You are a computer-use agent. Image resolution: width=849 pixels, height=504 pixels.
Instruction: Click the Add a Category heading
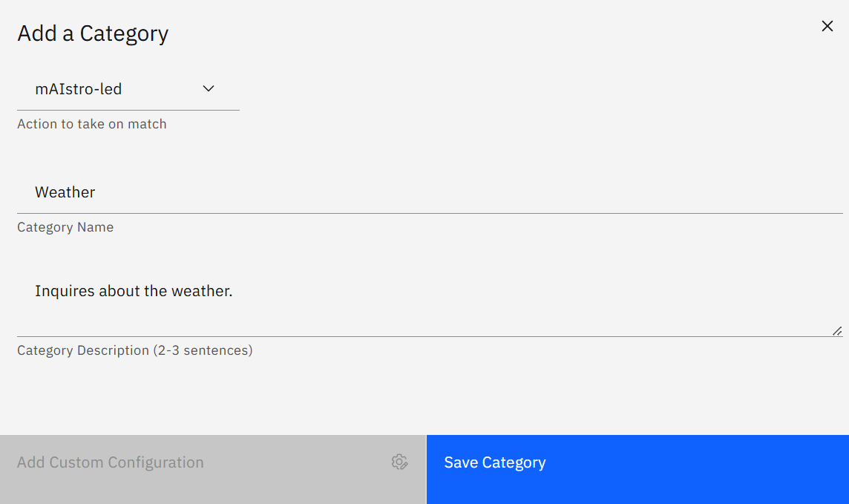(x=93, y=33)
